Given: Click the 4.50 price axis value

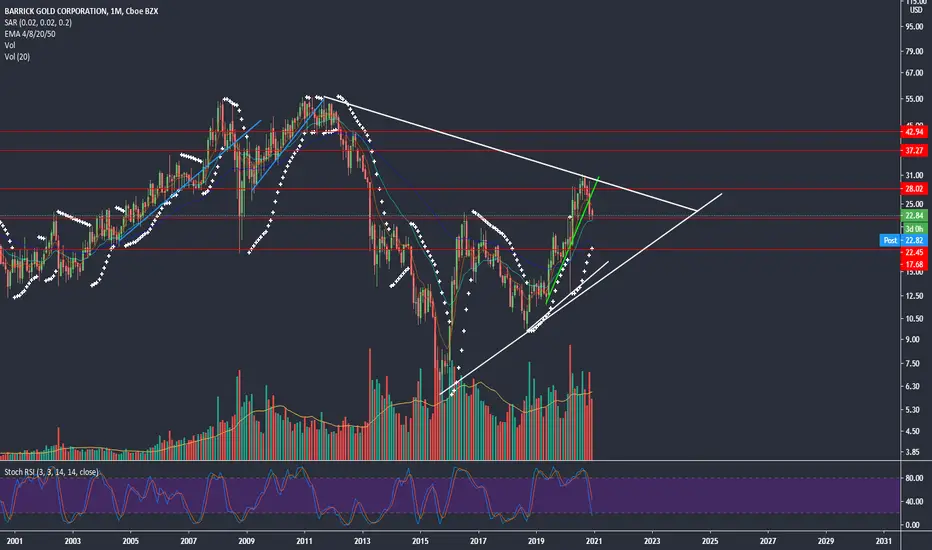Looking at the screenshot, I should point(914,431).
